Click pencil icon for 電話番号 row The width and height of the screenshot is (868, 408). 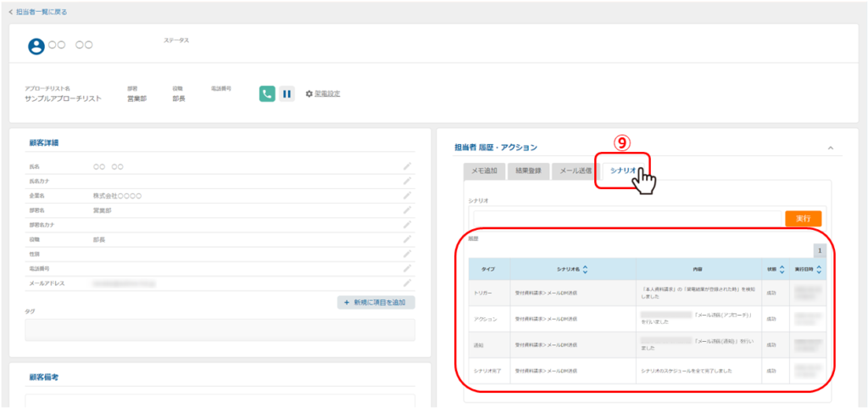pos(408,268)
